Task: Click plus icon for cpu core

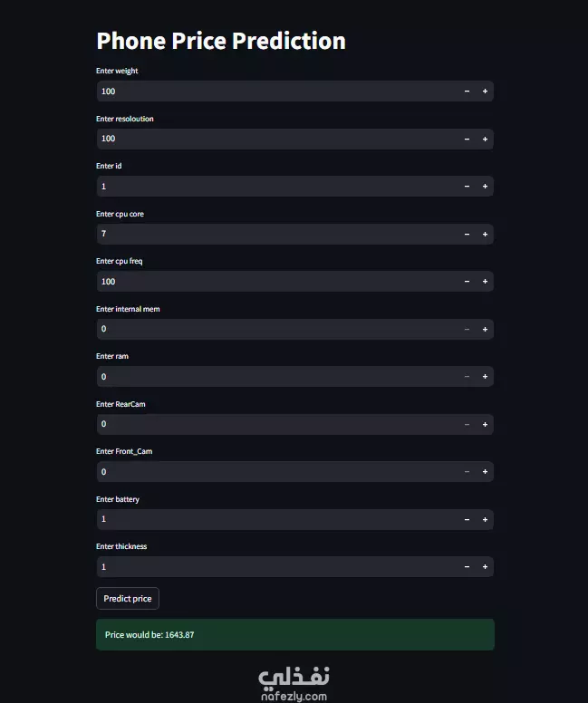Action: point(485,234)
